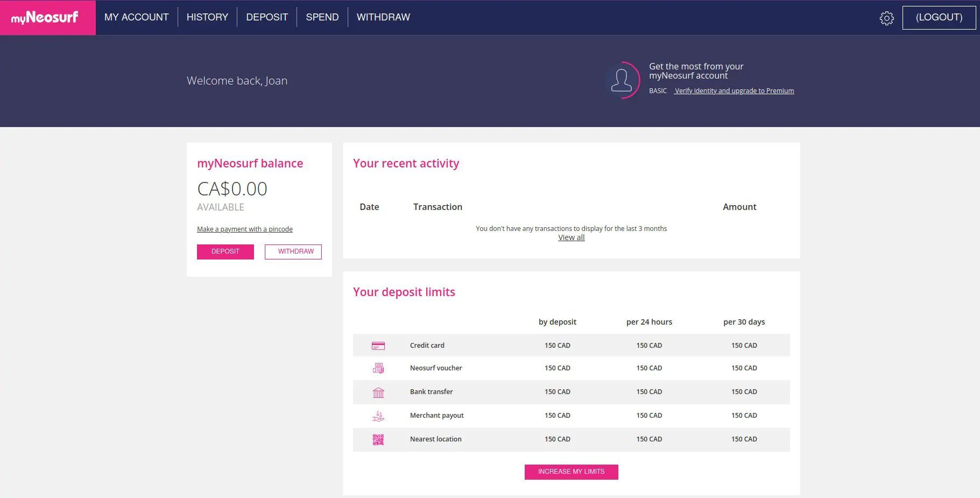Click the 'Merchant payout' row label
The image size is (980, 498).
(x=436, y=416)
